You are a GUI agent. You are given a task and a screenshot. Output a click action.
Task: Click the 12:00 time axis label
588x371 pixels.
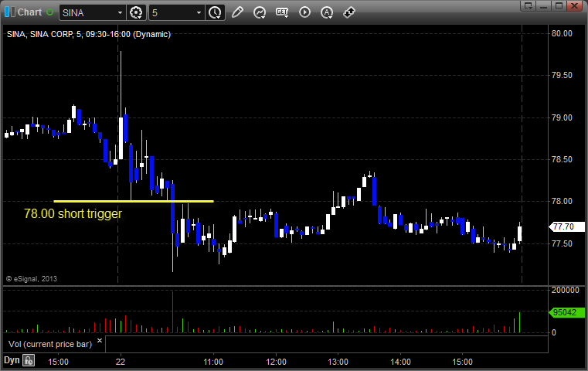276,362
